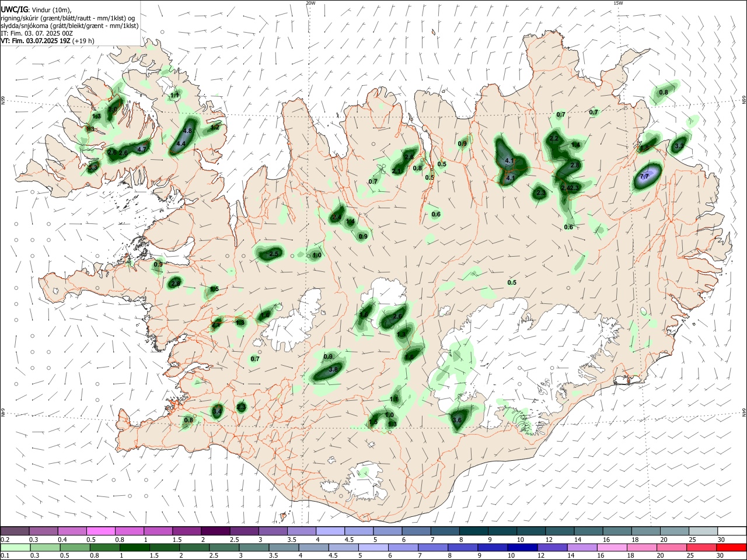
Task: Click the 7.7 precipitation value in east Iceland
Action: pyautogui.click(x=644, y=176)
